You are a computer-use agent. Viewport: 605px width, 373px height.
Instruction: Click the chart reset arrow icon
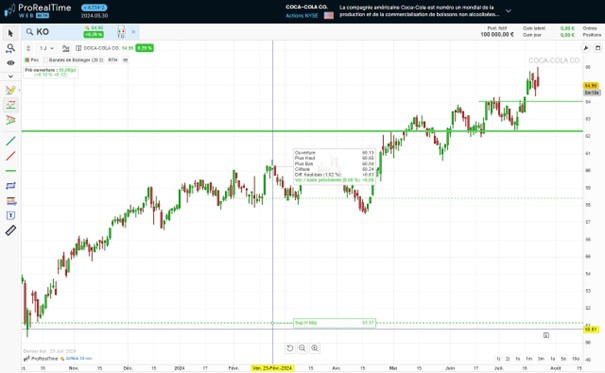coord(290,348)
